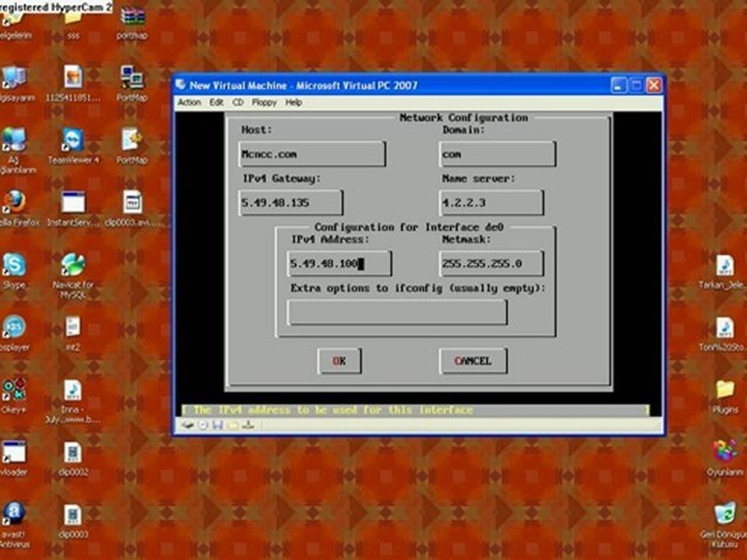Click the network adapter icon in Virtual PC status bar
The height and width of the screenshot is (560, 747).
pyautogui.click(x=247, y=425)
